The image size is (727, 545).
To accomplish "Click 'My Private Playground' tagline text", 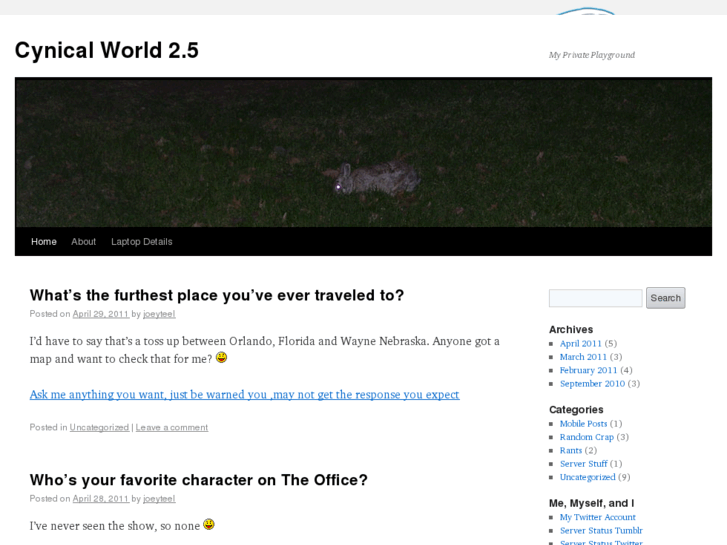I will tap(592, 55).
